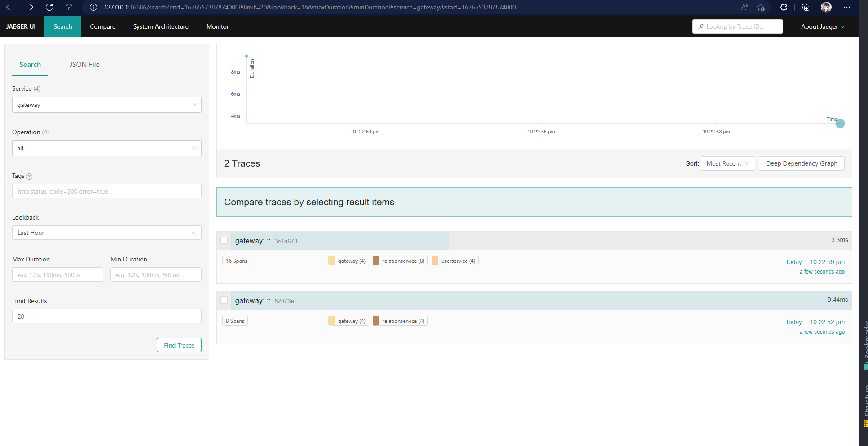This screenshot has width=868, height=446.
Task: Focus the Max Duration input
Action: coord(57,274)
